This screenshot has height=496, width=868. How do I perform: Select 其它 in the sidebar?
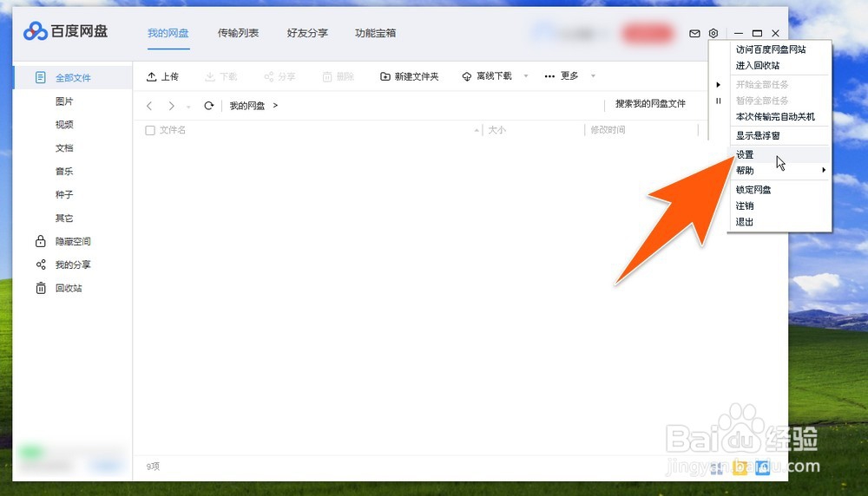click(x=64, y=218)
